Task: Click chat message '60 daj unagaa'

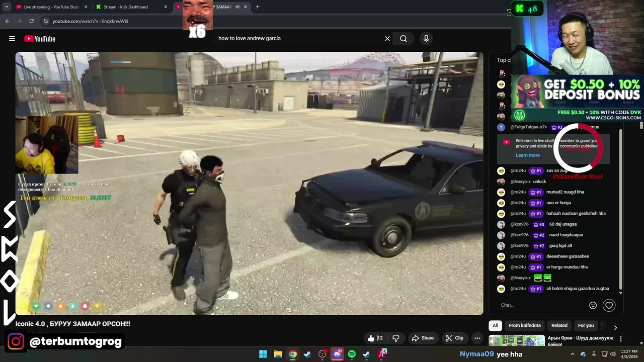Action: (563, 224)
